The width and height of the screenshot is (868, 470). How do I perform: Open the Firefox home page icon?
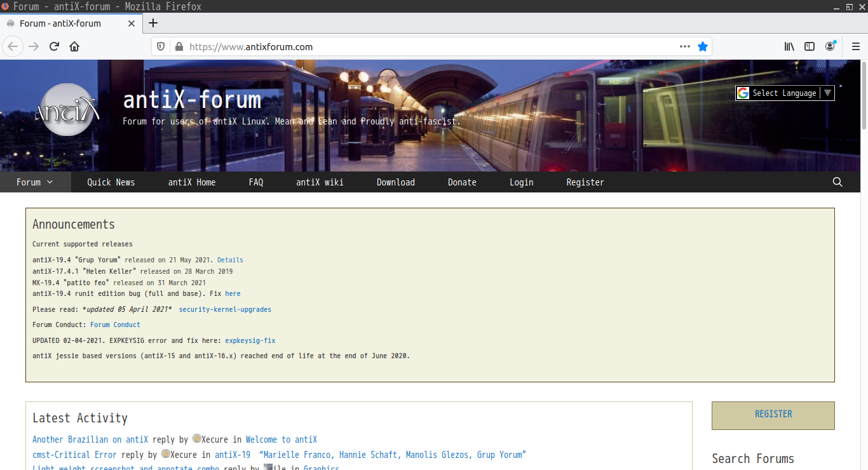tap(74, 46)
